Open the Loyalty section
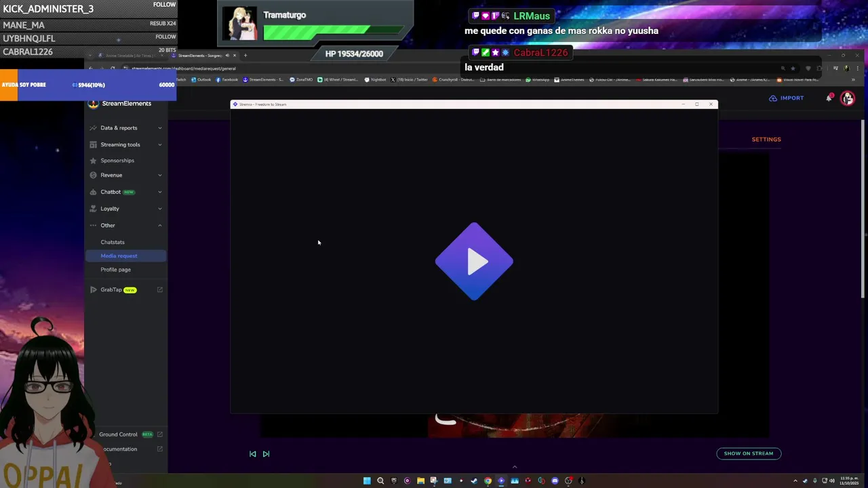Image resolution: width=868 pixels, height=488 pixels. 110,209
